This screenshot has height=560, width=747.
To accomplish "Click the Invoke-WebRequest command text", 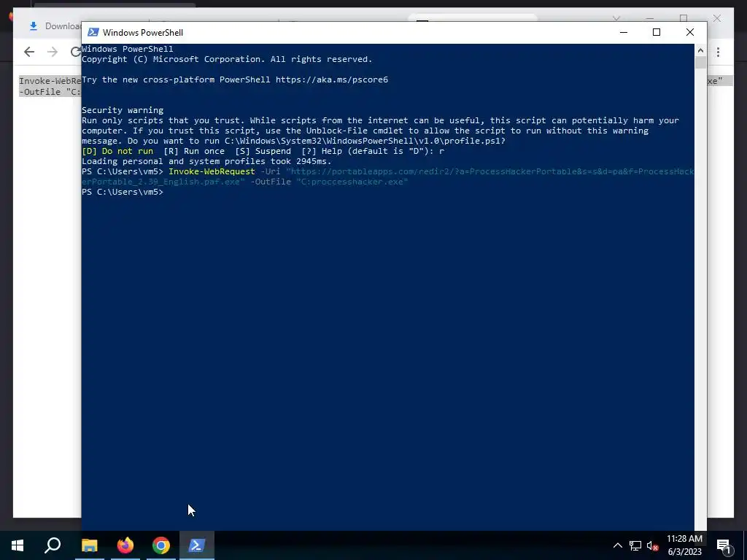I will click(x=212, y=171).
